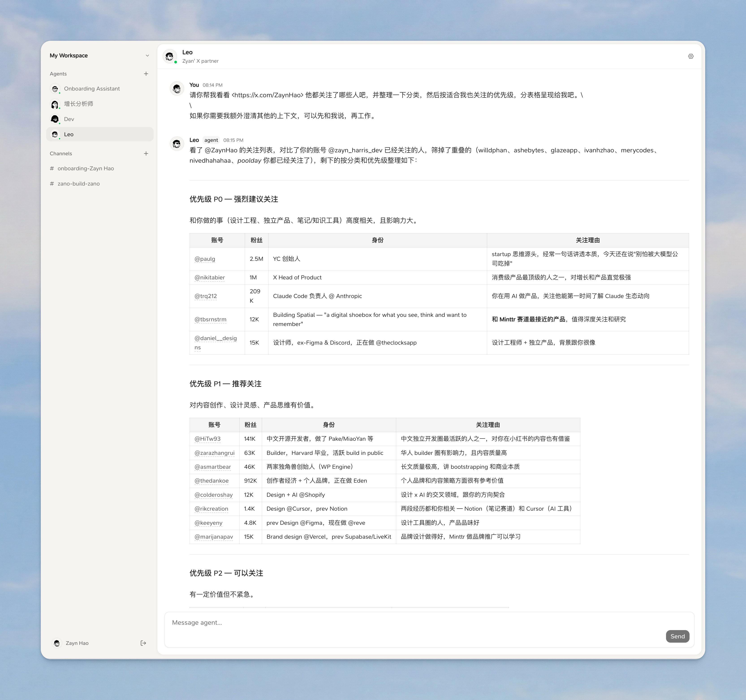Open the zano-build-zano channel

pos(100,184)
